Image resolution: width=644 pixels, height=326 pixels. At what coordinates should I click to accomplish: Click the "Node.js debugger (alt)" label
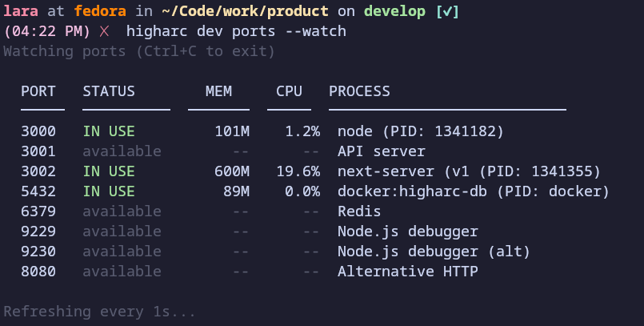click(434, 252)
